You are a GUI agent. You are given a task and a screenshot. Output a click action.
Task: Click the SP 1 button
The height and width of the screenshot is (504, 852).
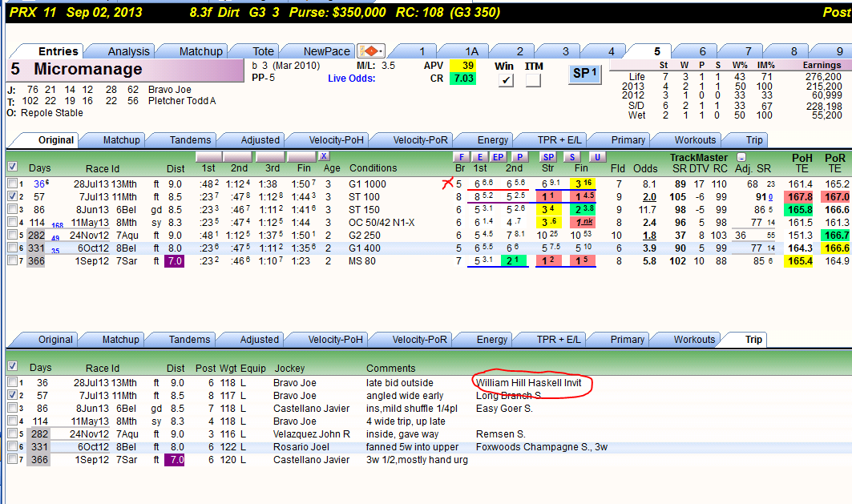pos(584,74)
